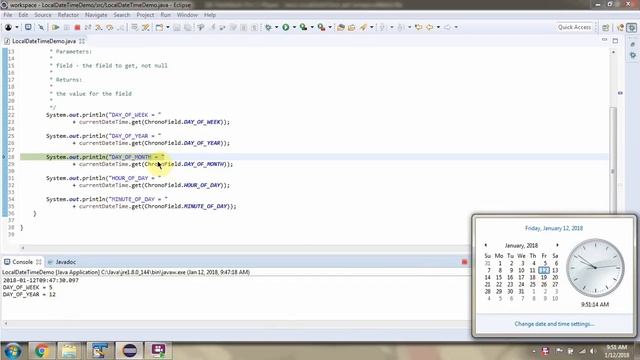The height and width of the screenshot is (360, 640).
Task: Click Change date and time settings link
Action: pyautogui.click(x=554, y=324)
